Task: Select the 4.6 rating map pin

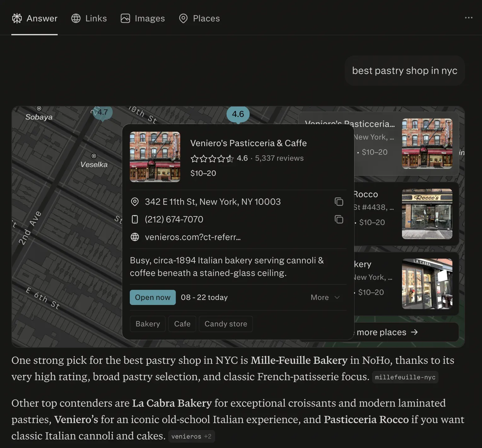Action: coord(238,114)
